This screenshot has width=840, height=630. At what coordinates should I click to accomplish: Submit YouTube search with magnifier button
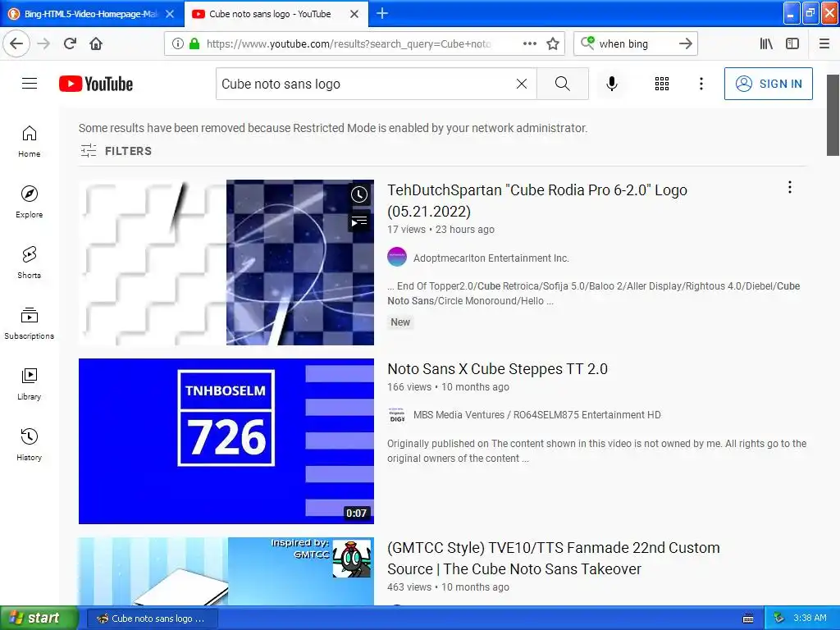click(x=563, y=84)
